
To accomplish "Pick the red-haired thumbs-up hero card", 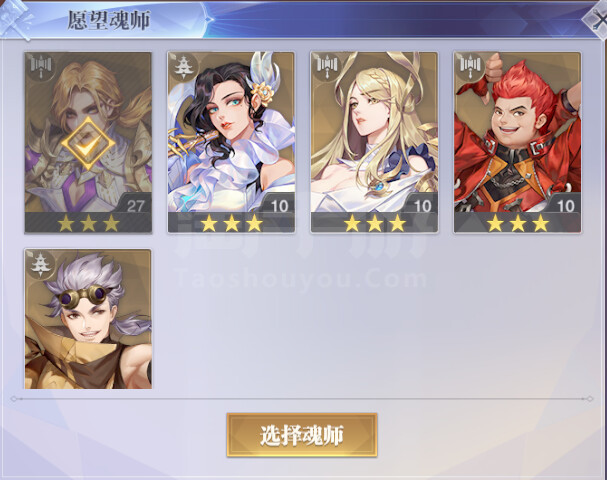I will click(517, 142).
